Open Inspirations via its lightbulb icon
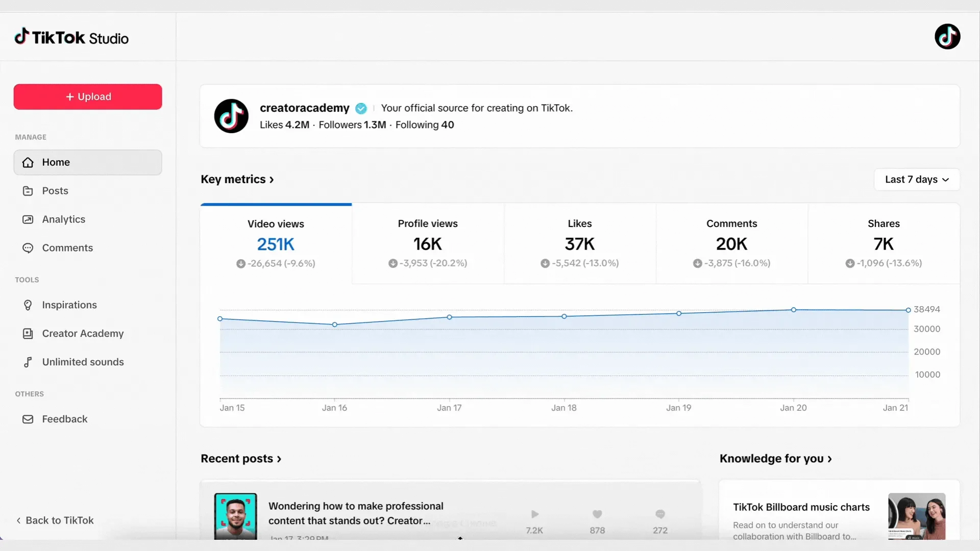Image resolution: width=980 pixels, height=551 pixels. (x=28, y=305)
